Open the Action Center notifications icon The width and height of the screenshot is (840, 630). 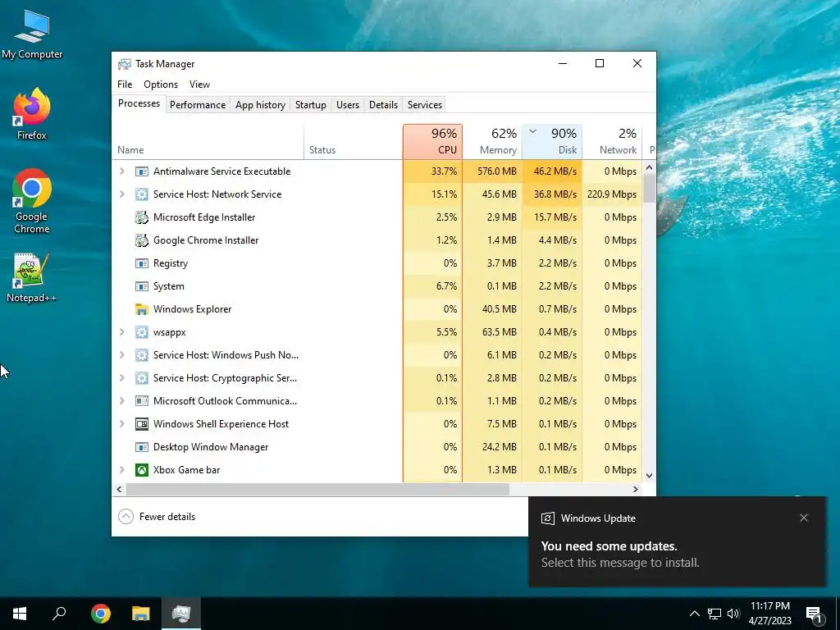815,614
